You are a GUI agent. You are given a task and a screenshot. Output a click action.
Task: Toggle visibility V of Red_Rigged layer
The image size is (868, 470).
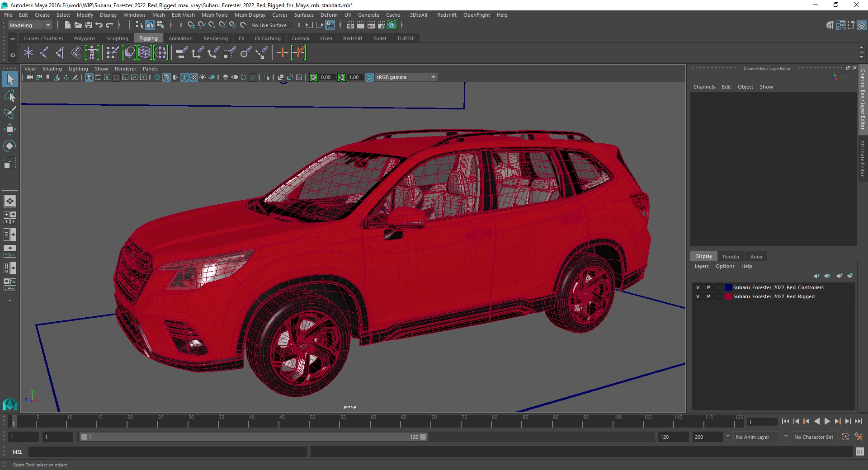click(x=698, y=296)
